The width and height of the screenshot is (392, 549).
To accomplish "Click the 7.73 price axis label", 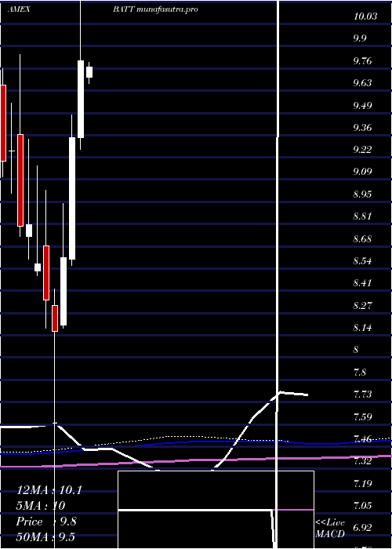I will (362, 394).
